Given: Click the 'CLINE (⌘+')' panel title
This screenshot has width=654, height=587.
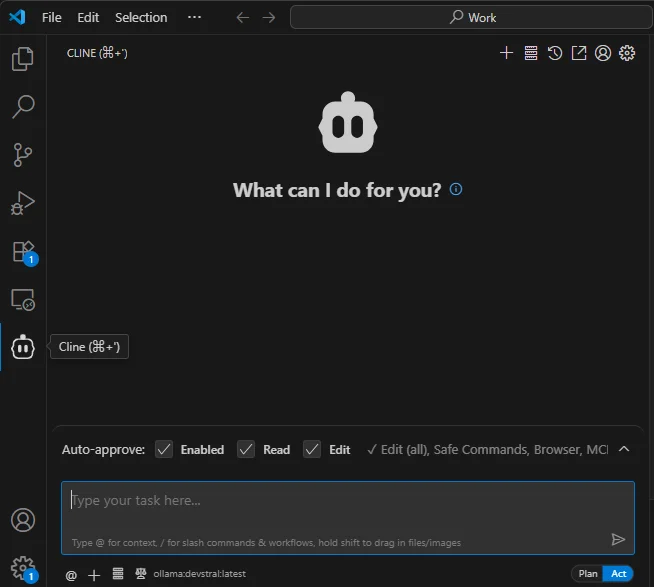Looking at the screenshot, I should tap(97, 53).
